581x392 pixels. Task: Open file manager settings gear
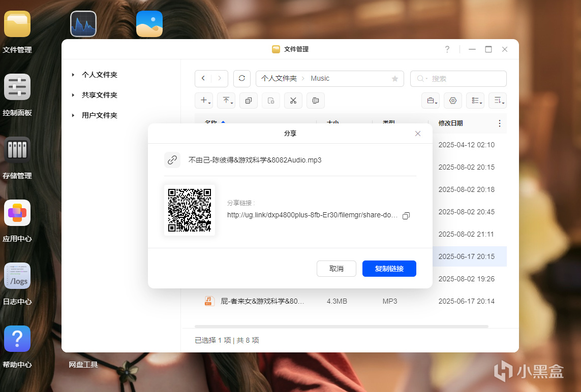click(453, 101)
